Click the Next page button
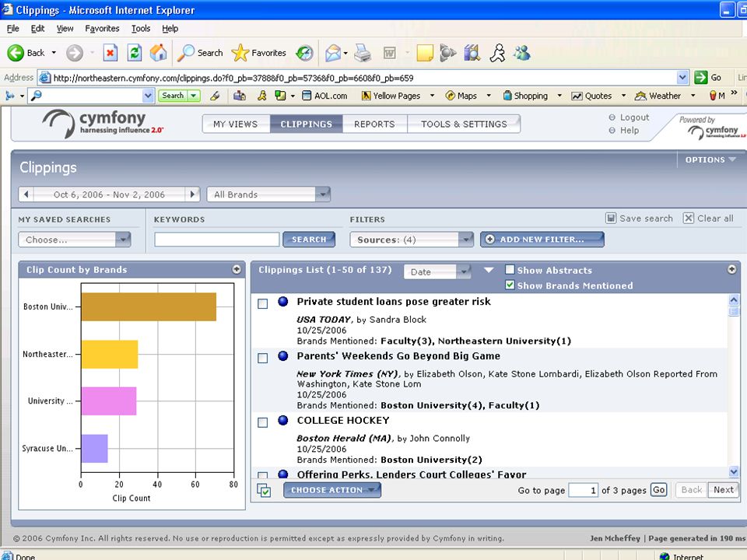The image size is (747, 560). (723, 489)
